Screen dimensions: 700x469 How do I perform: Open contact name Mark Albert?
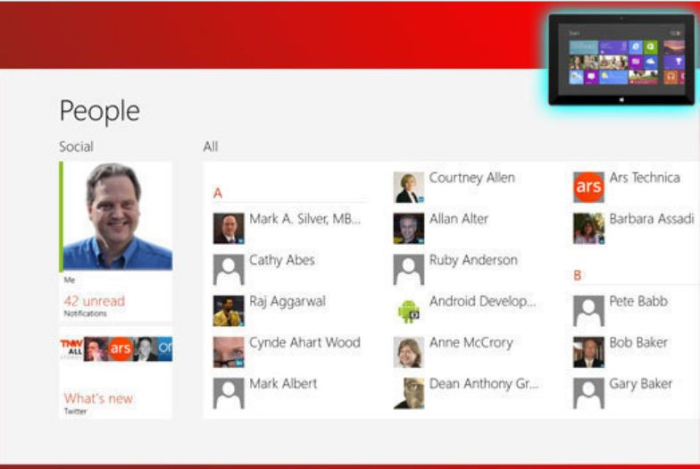283,383
